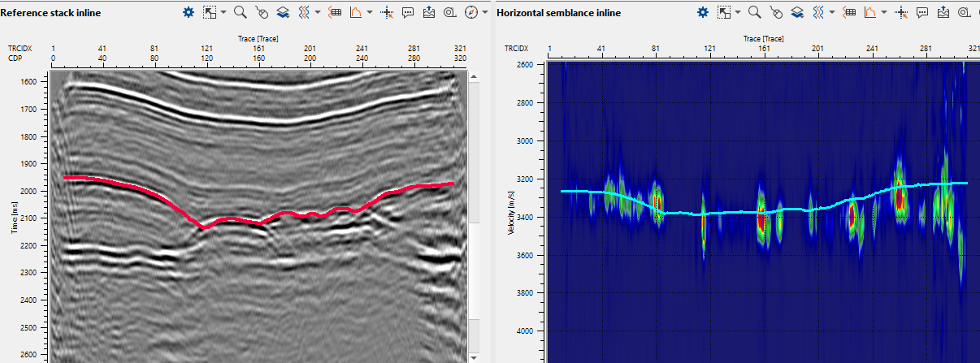980x363 pixels.
Task: Activate crosshair picking tool in Reference stack toolbar
Action: pos(387,12)
